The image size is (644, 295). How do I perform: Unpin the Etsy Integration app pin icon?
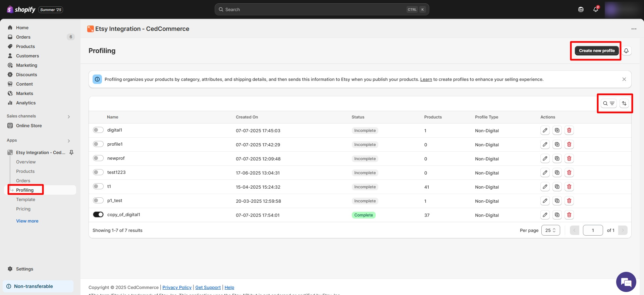point(71,152)
